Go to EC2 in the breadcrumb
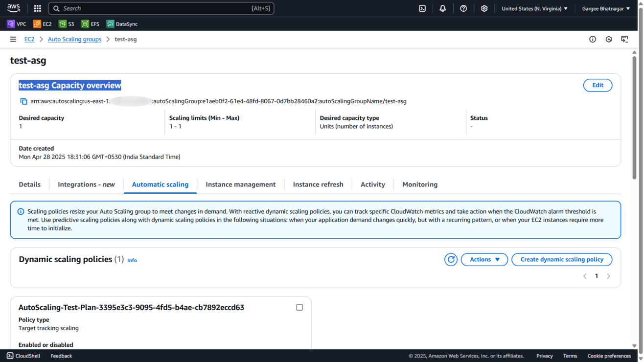 (29, 39)
